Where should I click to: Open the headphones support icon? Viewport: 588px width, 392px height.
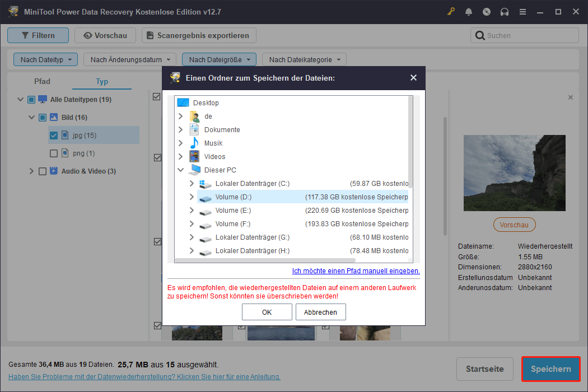pyautogui.click(x=505, y=12)
